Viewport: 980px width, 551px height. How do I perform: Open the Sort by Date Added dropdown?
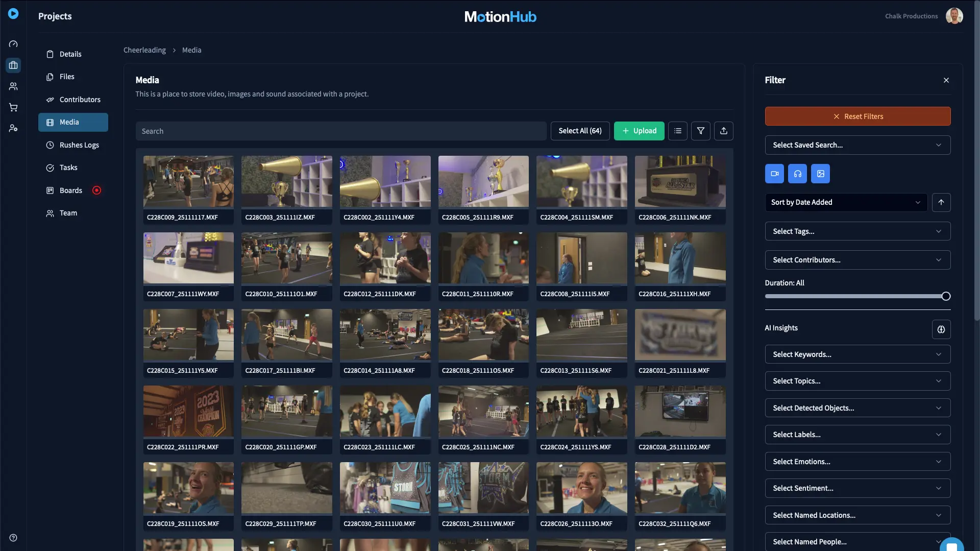coord(846,202)
